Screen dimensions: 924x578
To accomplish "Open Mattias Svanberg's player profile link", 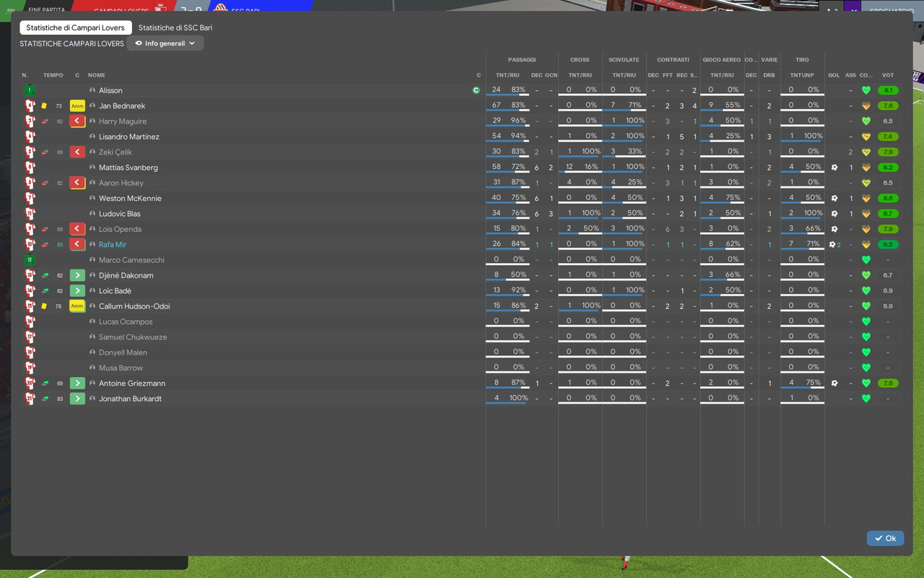I will point(128,168).
